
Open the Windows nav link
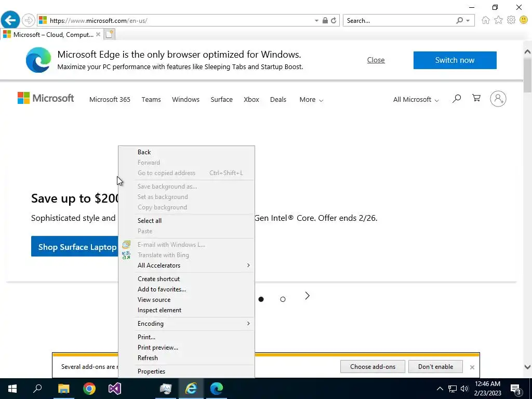(x=185, y=99)
